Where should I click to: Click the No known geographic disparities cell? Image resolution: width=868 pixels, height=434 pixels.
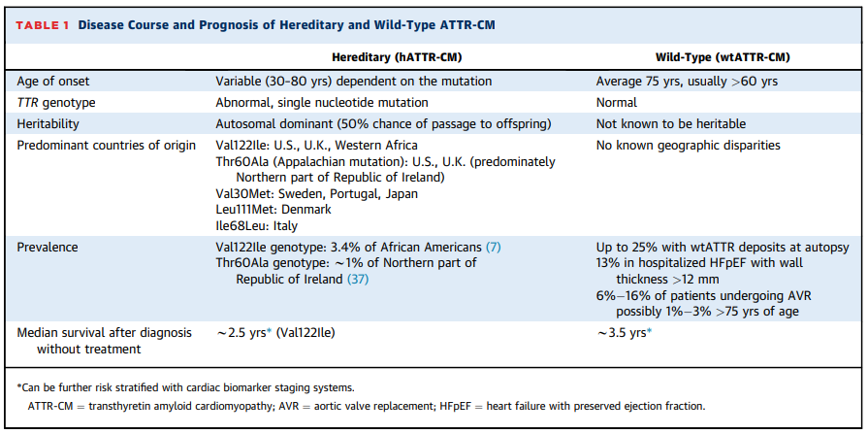coord(687,146)
